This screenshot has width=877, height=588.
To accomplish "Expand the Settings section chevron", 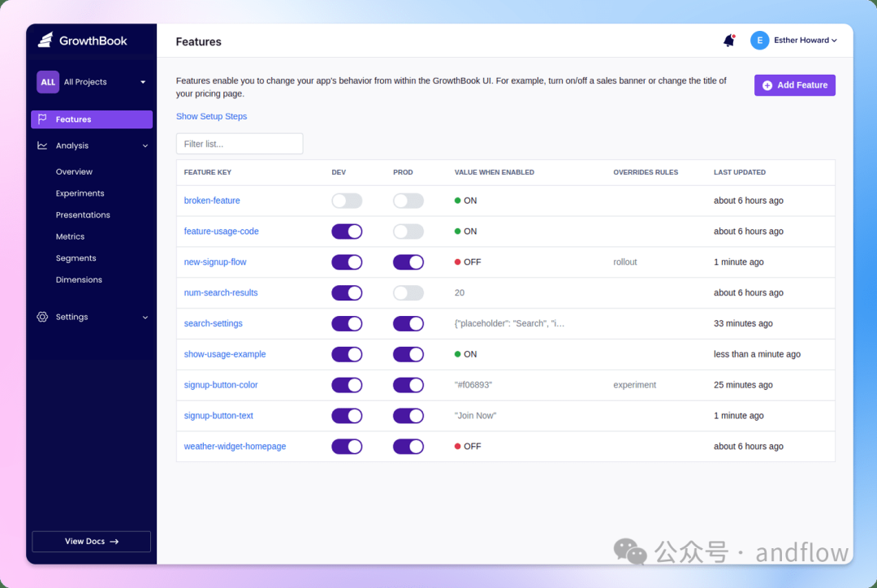I will pyautogui.click(x=145, y=318).
